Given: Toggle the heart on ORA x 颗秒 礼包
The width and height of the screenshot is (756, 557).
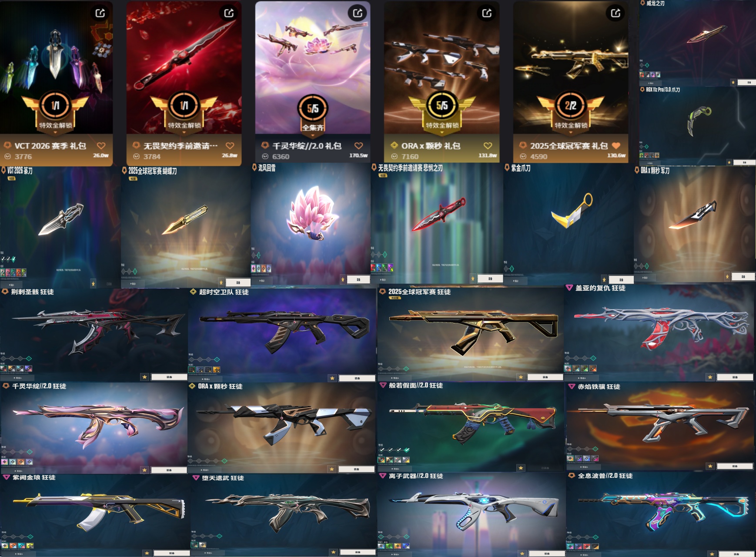Looking at the screenshot, I should pos(488,146).
